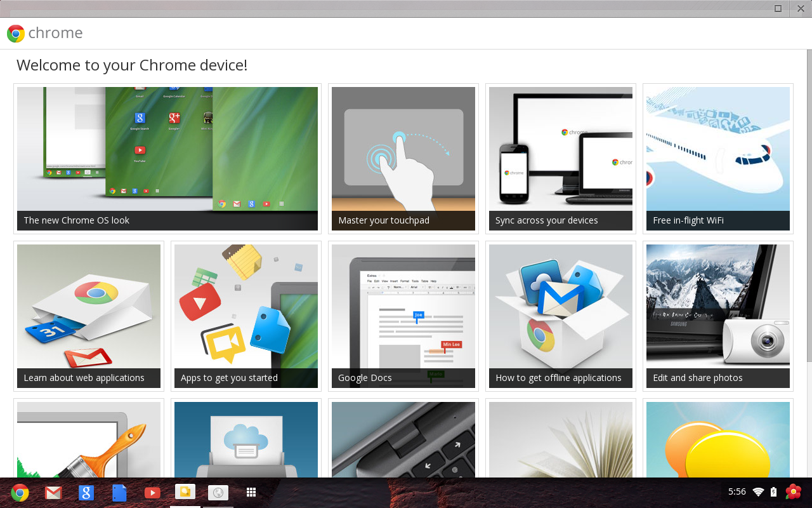Open "Apps to get you started" tile
The image size is (812, 508).
click(x=246, y=316)
